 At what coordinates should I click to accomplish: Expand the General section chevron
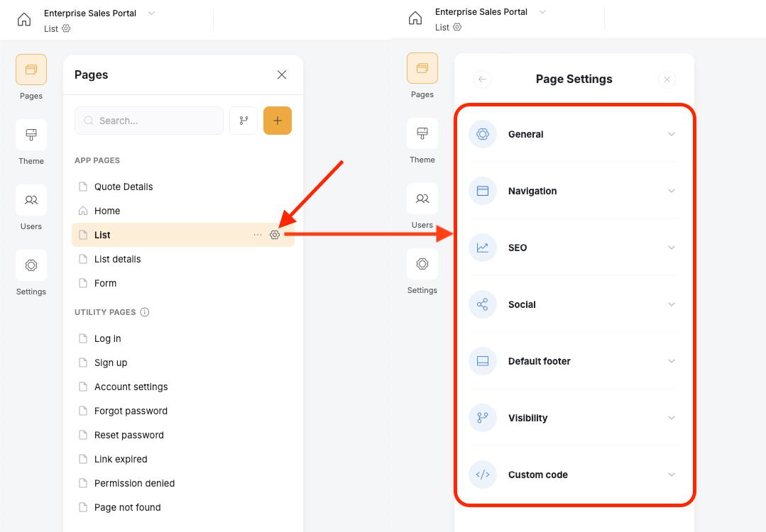point(672,134)
